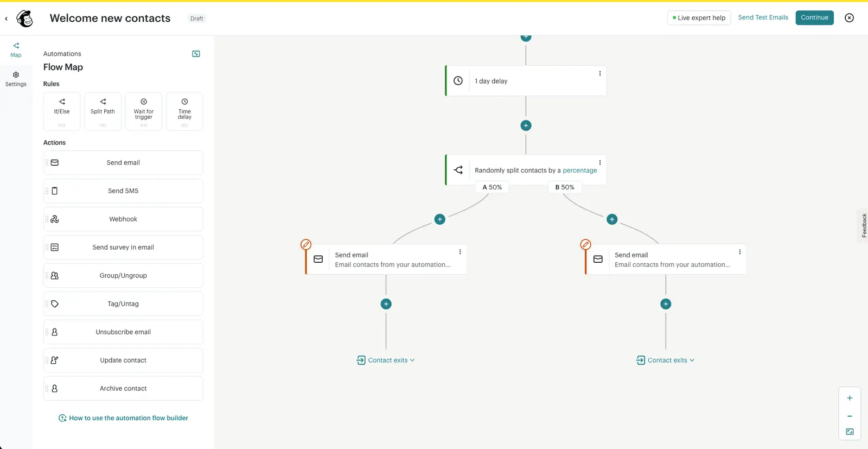Viewport: 868px width, 449px height.
Task: Open the Mailchimp logo home link
Action: click(24, 18)
